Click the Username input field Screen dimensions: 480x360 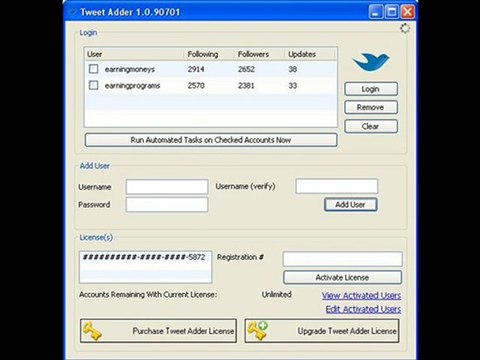pos(167,187)
